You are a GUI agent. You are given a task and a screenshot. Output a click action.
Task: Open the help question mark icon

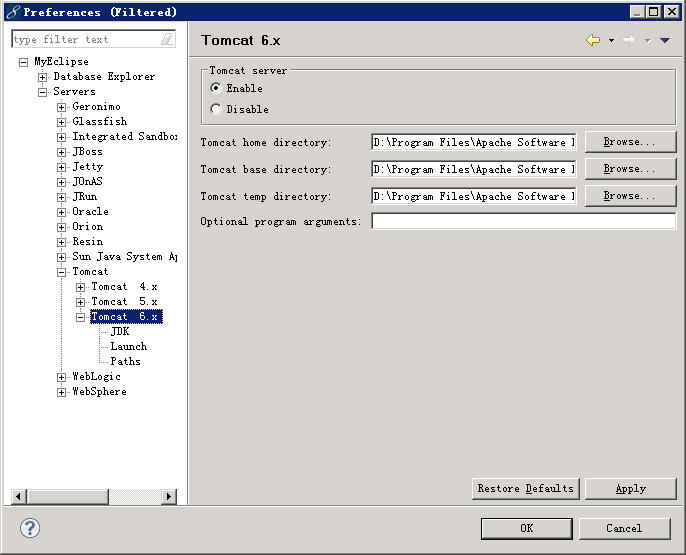(x=30, y=528)
